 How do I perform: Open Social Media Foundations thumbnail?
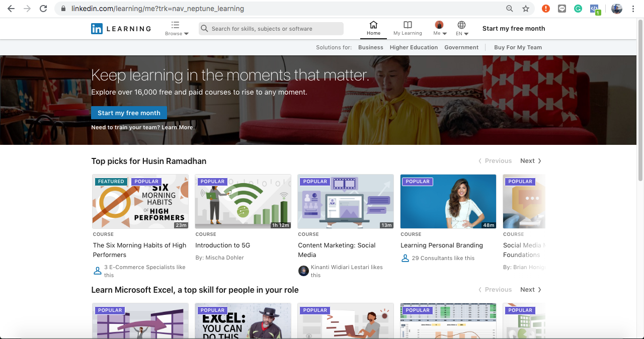[524, 202]
